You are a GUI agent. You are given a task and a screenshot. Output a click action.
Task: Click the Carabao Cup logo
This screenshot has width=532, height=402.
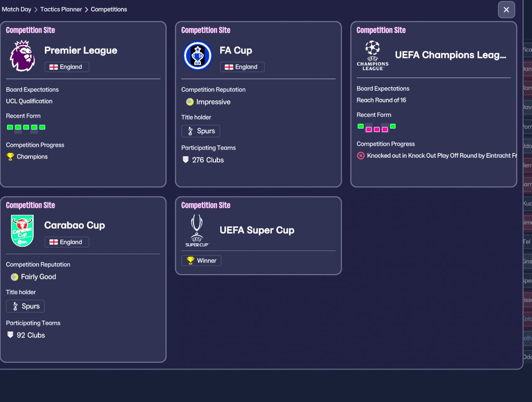pyautogui.click(x=22, y=231)
